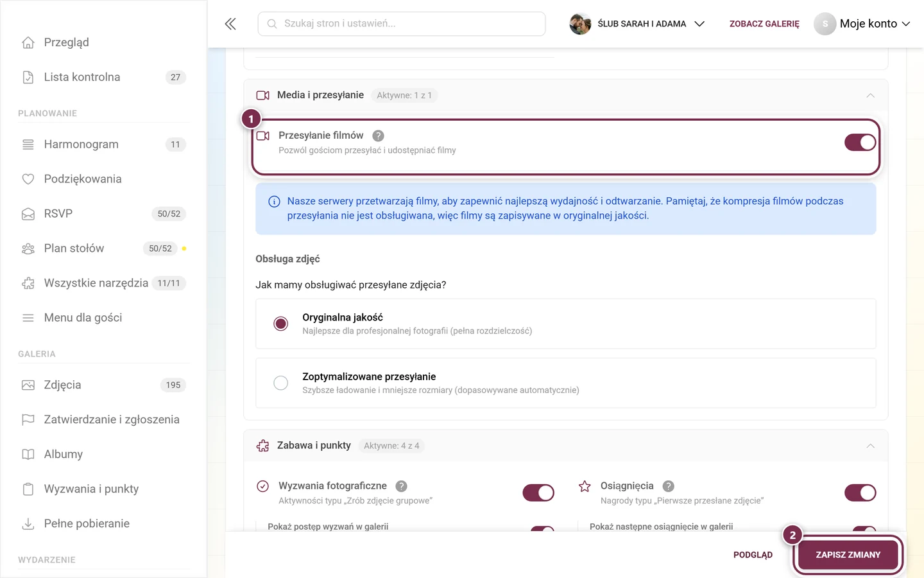Click help icon next to Wyzwania fotograficzne
This screenshot has height=578, width=924.
coord(402,486)
